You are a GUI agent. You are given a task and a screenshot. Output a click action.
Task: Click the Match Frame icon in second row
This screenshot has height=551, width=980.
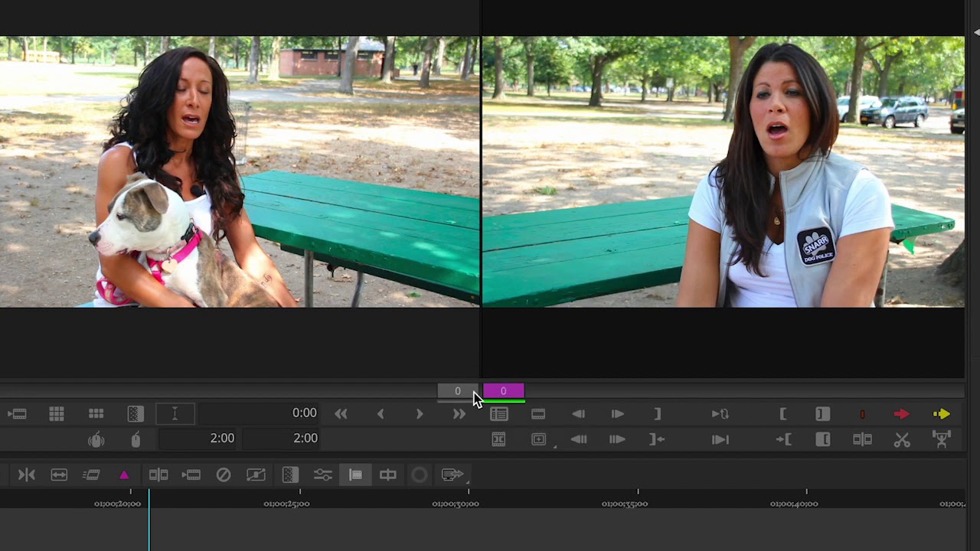pyautogui.click(x=498, y=439)
